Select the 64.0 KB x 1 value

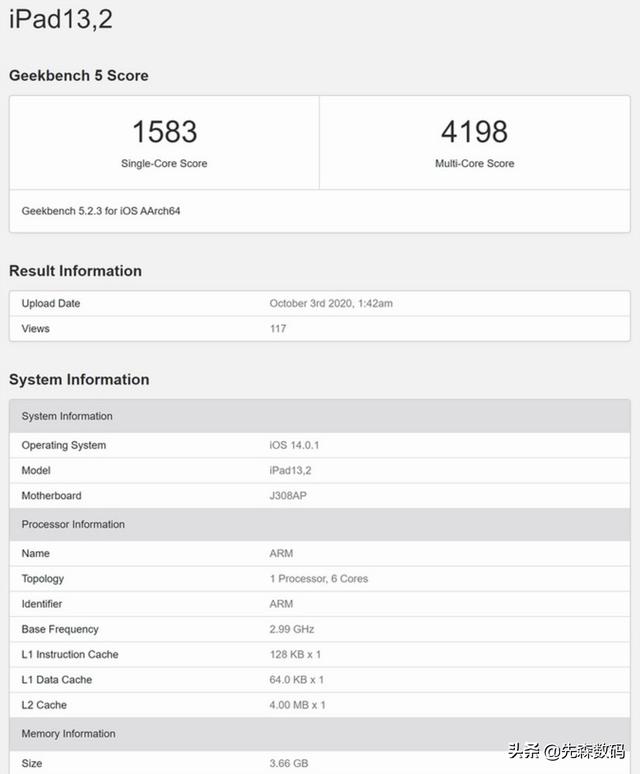tap(297, 680)
